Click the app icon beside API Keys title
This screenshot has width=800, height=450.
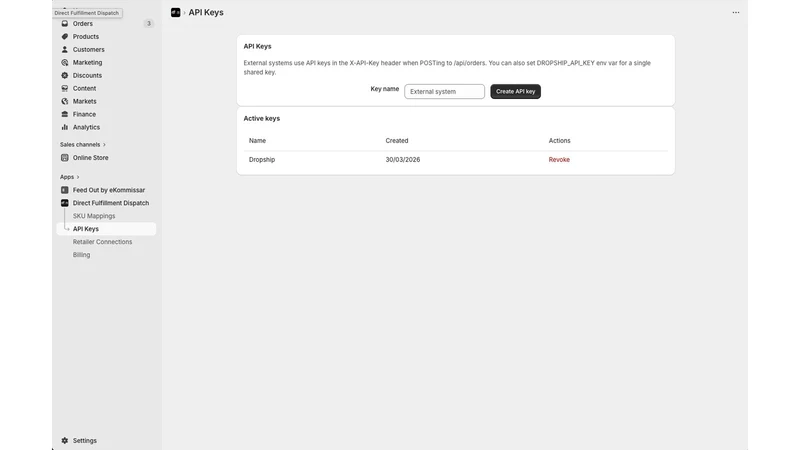[x=176, y=12]
